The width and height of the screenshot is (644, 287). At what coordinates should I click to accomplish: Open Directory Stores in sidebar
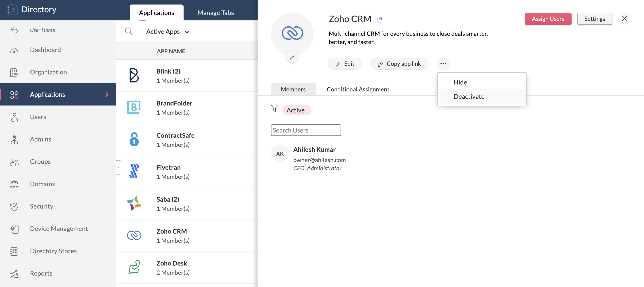pyautogui.click(x=53, y=251)
